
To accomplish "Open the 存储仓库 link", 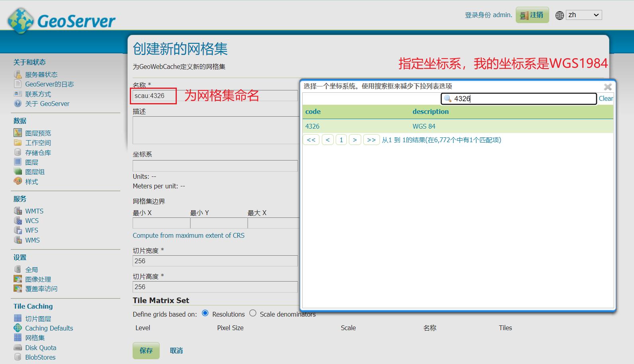I will point(38,153).
